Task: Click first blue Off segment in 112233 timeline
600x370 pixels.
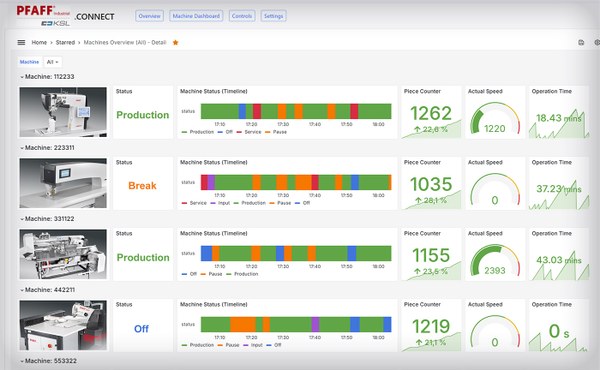Action: tap(242, 111)
